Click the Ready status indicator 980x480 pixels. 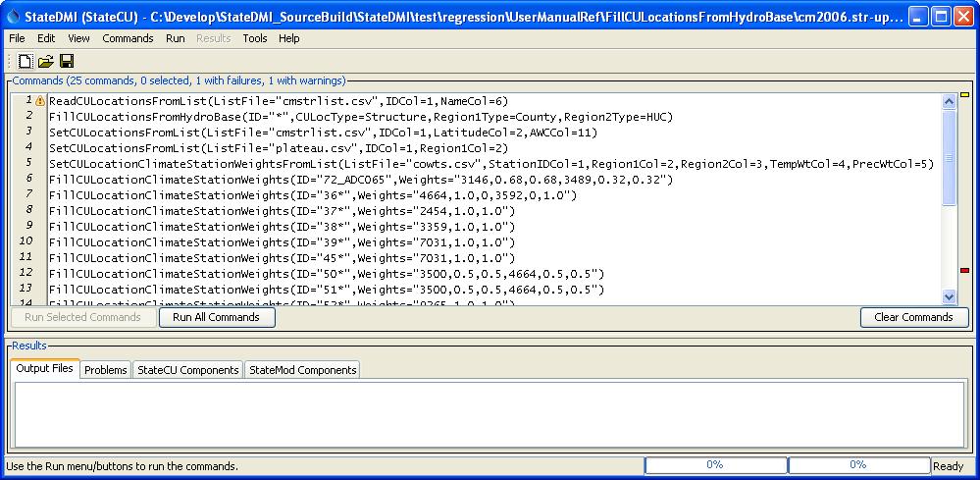[x=949, y=466]
